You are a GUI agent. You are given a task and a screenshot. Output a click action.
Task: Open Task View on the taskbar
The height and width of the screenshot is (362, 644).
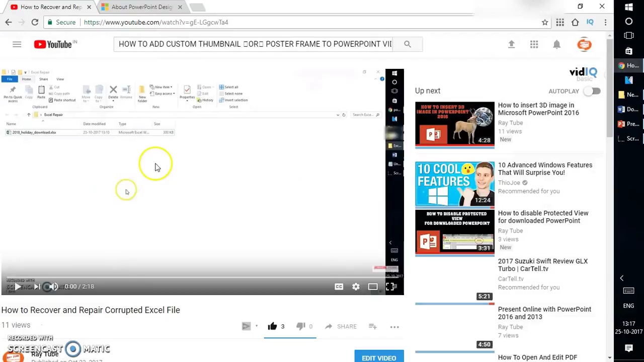[x=628, y=36]
